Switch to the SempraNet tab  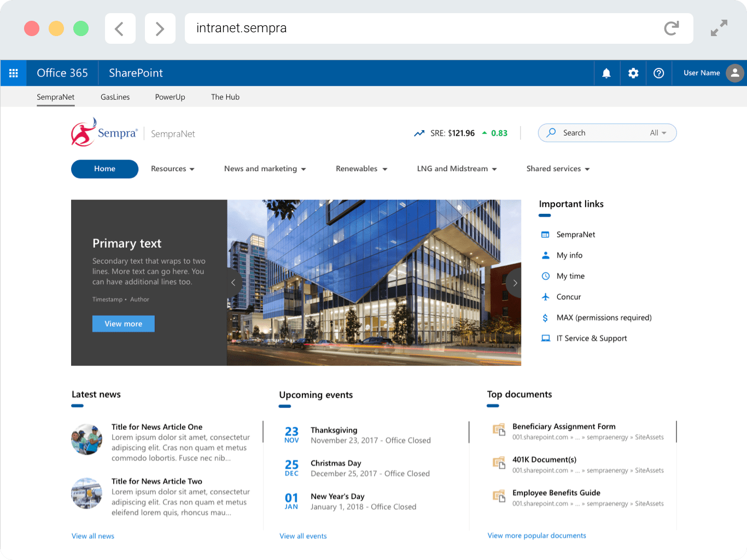point(56,97)
